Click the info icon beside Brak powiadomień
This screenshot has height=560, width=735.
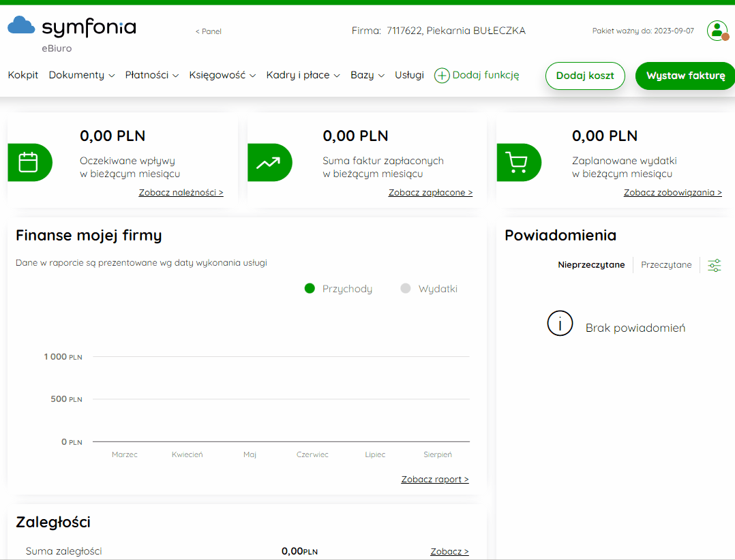(x=560, y=323)
